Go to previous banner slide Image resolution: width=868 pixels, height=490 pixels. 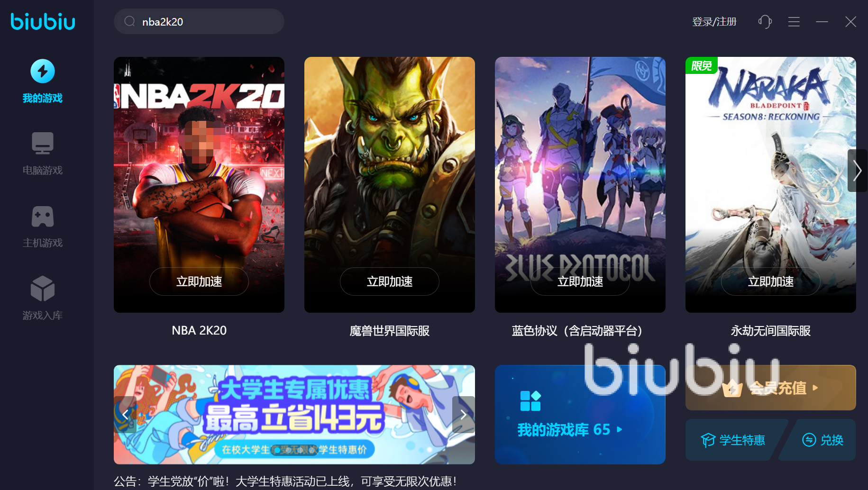[x=125, y=415]
